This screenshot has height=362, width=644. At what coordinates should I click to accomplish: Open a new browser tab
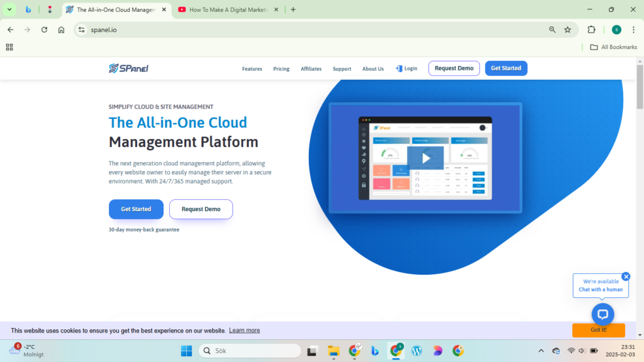[293, 9]
